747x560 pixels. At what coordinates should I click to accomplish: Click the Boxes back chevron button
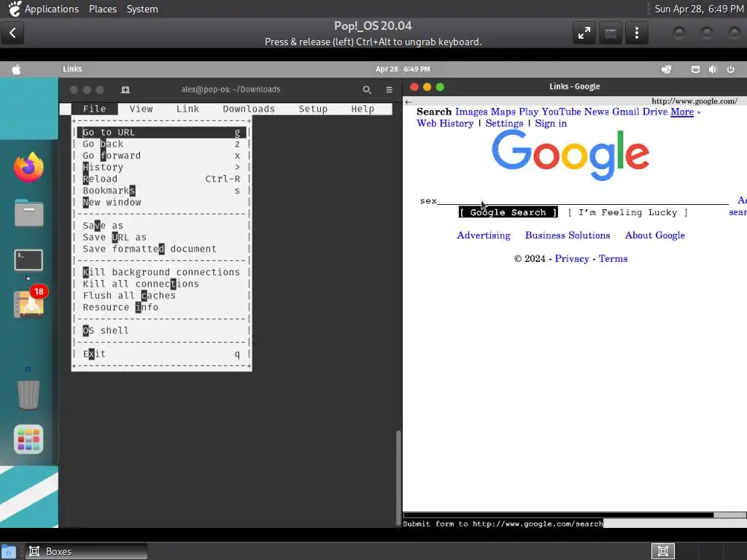point(13,33)
